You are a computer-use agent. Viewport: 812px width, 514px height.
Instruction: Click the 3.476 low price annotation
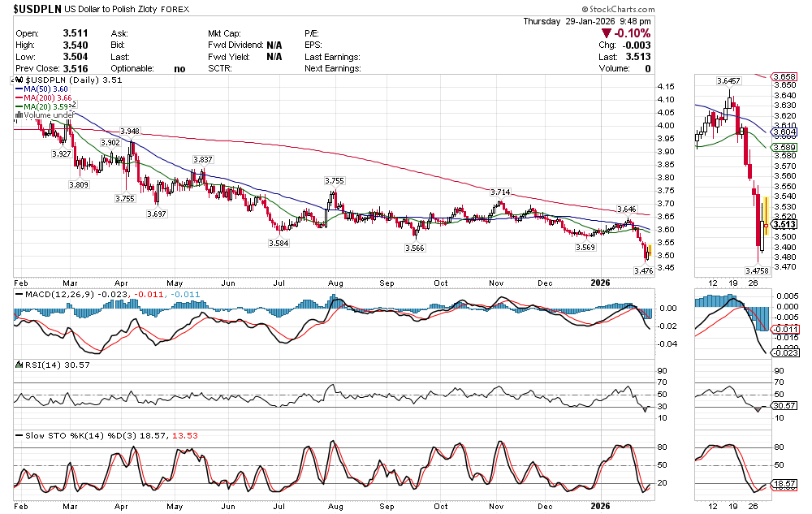point(641,271)
